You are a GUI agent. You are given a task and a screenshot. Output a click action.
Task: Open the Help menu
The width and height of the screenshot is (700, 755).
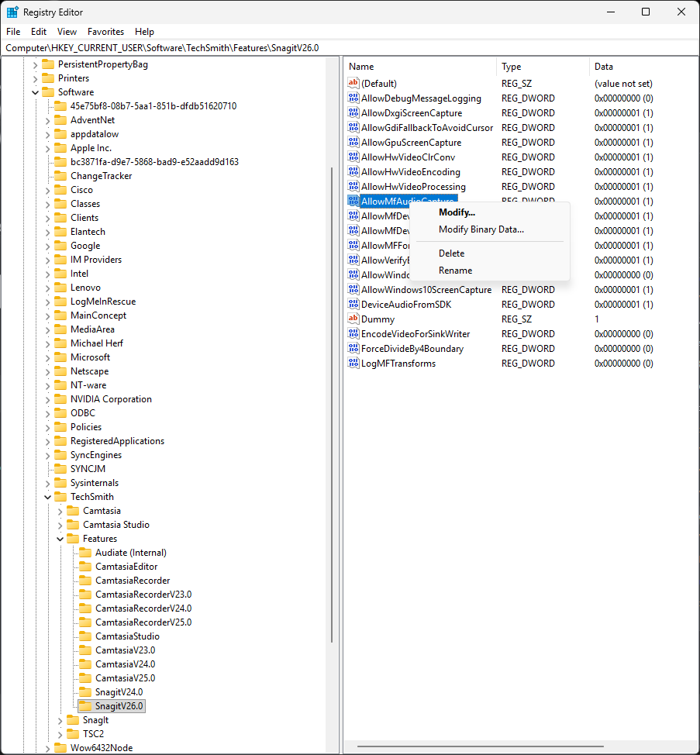click(x=144, y=31)
